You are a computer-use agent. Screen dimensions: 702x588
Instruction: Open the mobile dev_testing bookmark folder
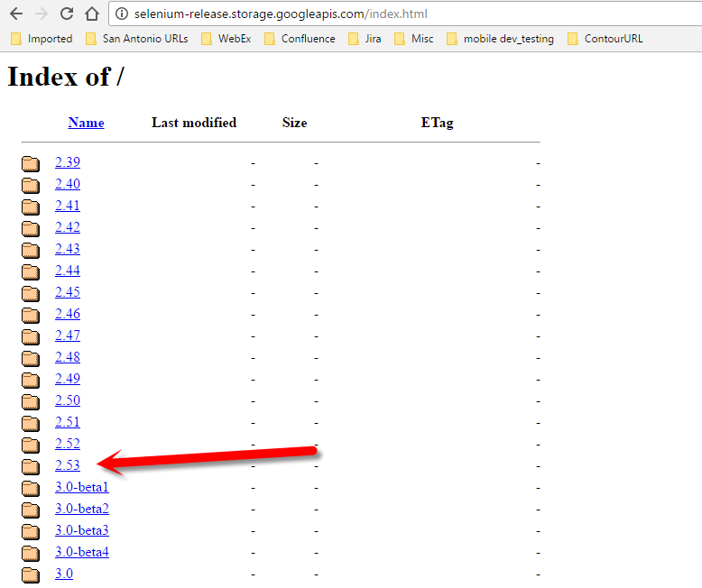[x=501, y=39]
